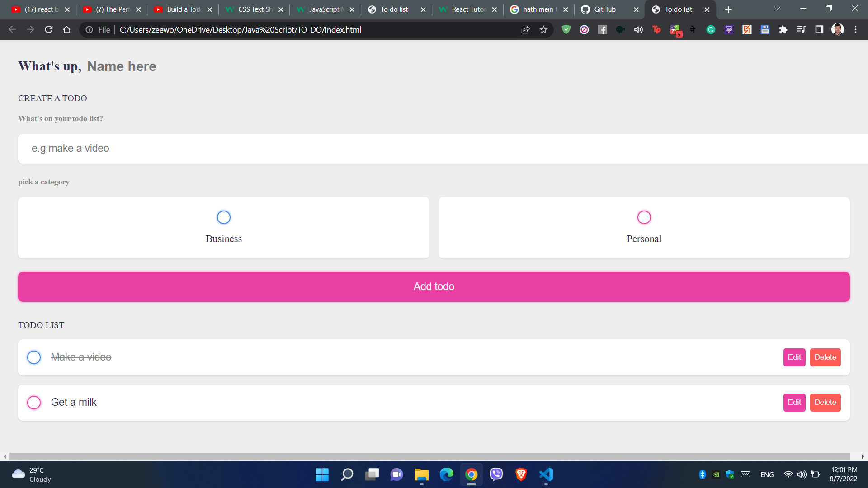The height and width of the screenshot is (488, 868).
Task: Click the Personal category label
Action: pos(644,239)
